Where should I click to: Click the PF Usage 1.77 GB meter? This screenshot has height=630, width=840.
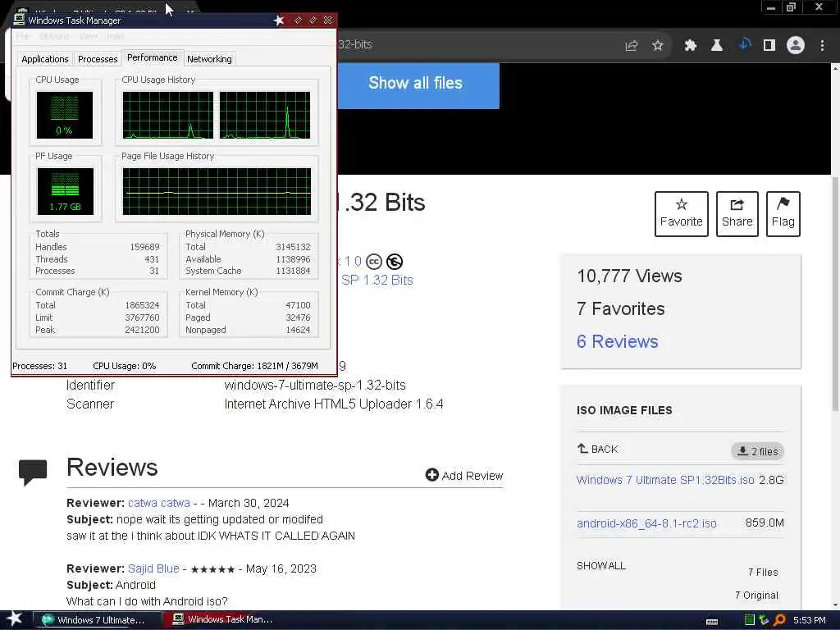point(65,191)
